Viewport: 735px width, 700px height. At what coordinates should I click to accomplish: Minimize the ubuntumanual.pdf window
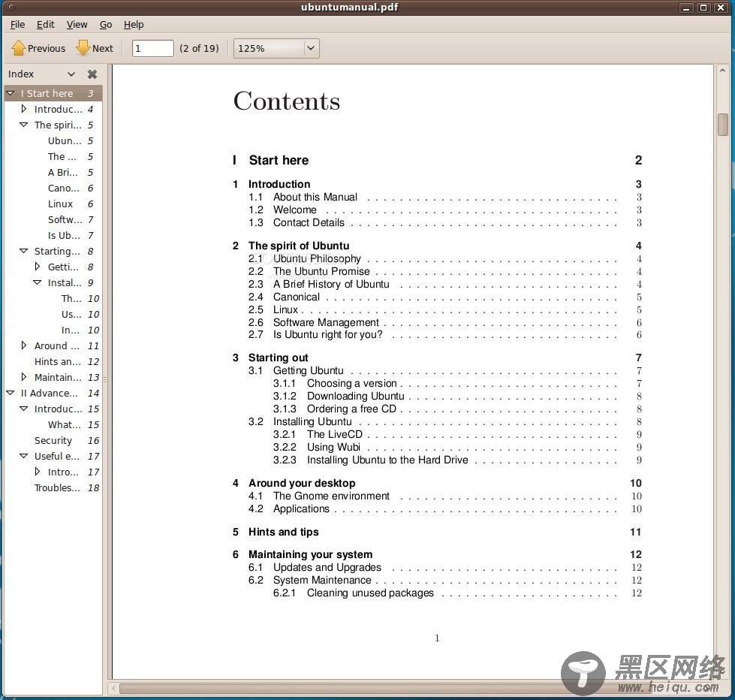click(x=687, y=8)
